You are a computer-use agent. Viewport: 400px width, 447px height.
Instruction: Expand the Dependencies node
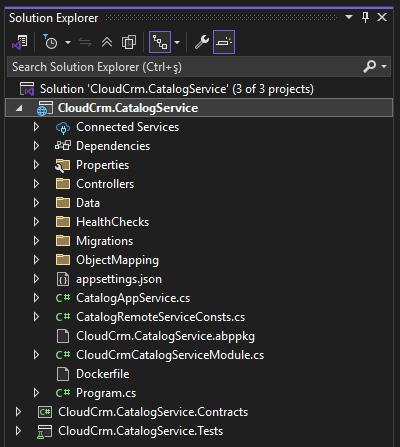tap(36, 146)
